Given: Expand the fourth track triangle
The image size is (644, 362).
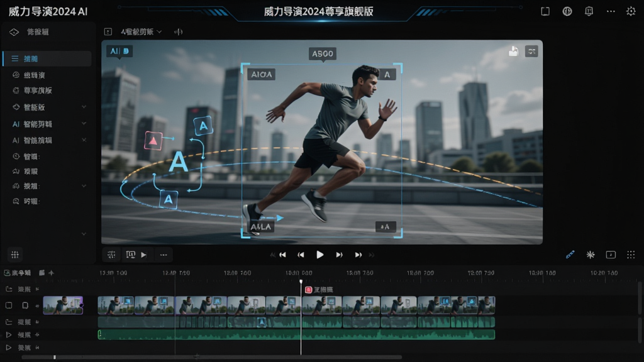Looking at the screenshot, I should (x=9, y=335).
